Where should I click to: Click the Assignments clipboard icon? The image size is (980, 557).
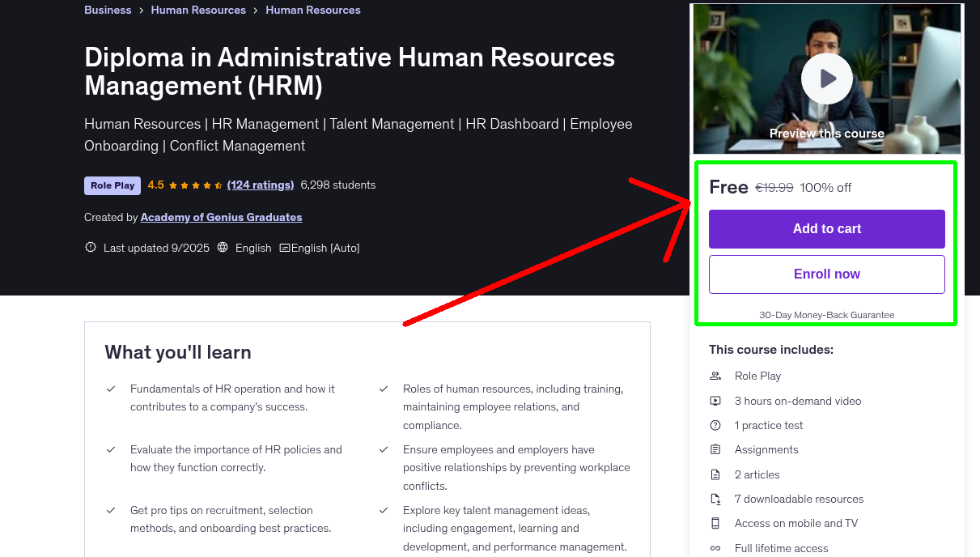point(715,449)
